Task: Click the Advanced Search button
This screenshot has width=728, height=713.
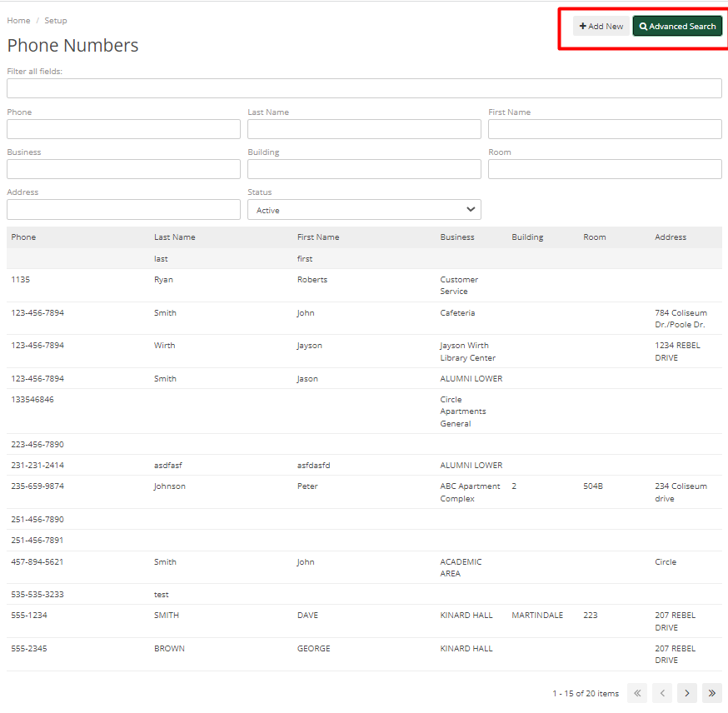Action: point(677,26)
